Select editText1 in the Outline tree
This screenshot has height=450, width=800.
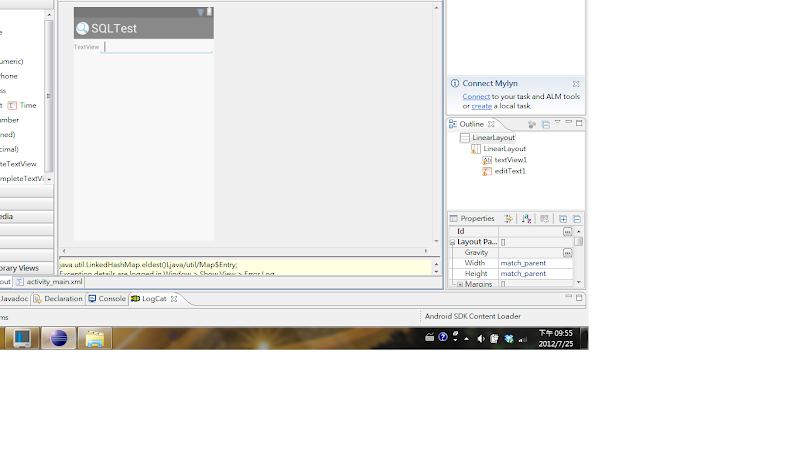click(504, 171)
